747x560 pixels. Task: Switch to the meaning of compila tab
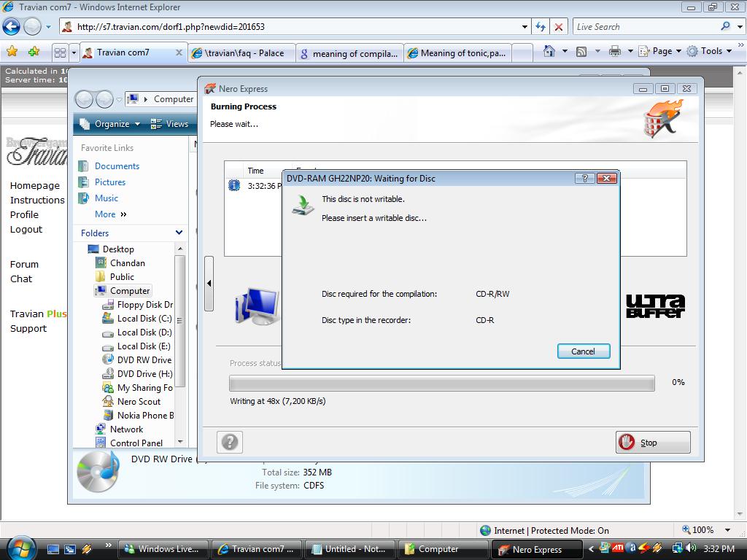point(349,53)
